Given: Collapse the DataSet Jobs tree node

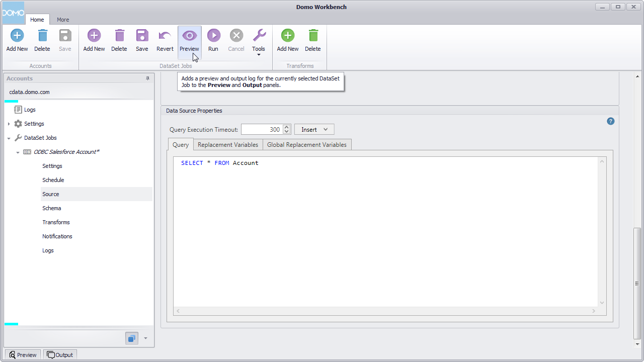Looking at the screenshot, I should [x=9, y=138].
